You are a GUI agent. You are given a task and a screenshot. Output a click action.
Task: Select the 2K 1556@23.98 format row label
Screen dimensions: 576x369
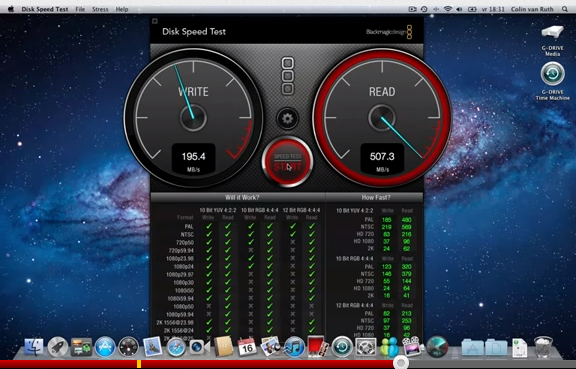click(175, 322)
